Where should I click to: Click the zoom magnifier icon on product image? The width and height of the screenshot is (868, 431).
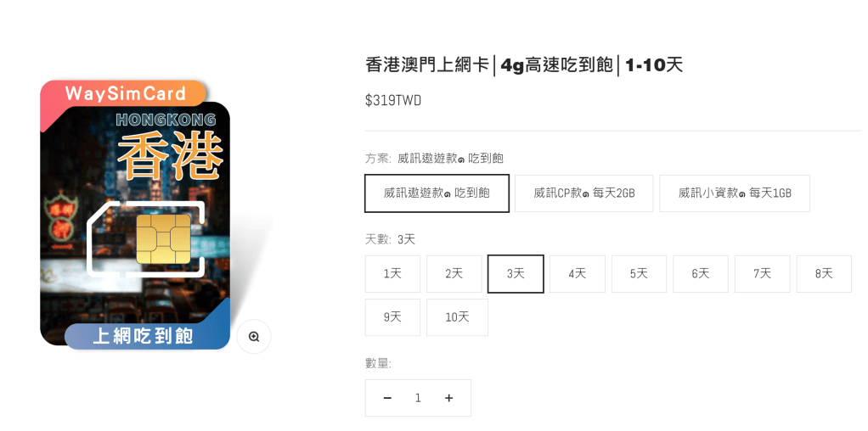click(254, 336)
